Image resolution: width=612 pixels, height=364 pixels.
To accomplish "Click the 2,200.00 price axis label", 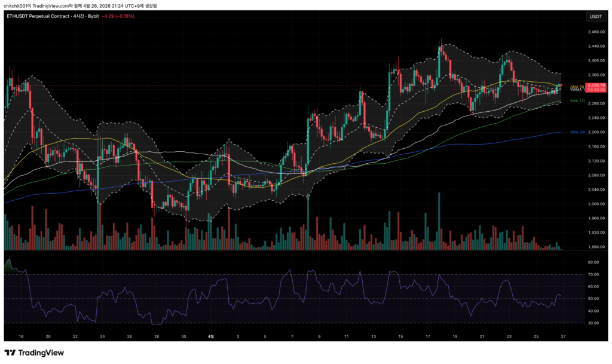I will tap(595, 132).
